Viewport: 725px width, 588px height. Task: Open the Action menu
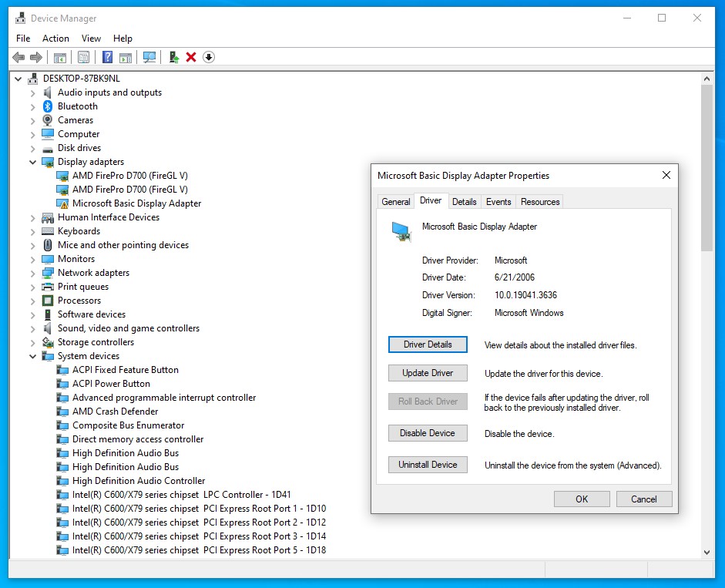56,39
